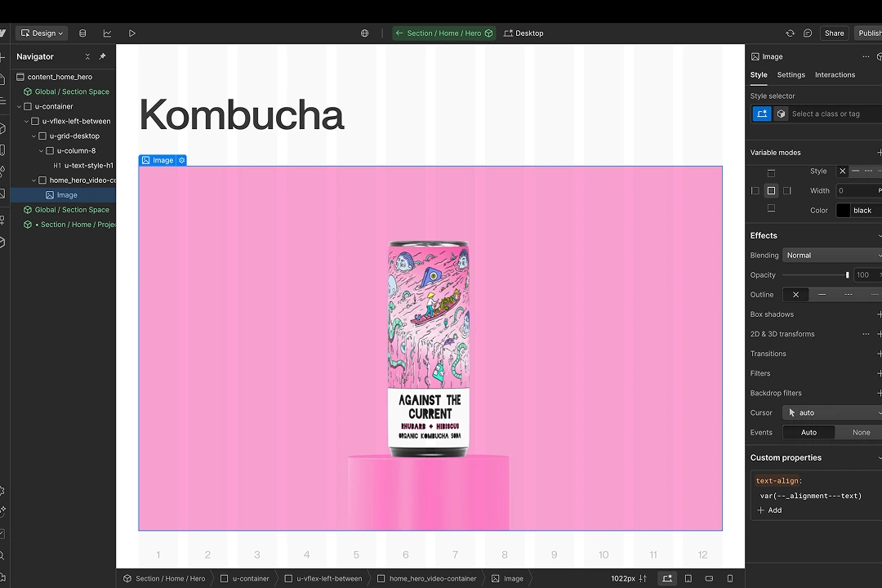The width and height of the screenshot is (882, 588).
Task: Click the back arrow on Section / Home / Hero
Action: pos(399,33)
